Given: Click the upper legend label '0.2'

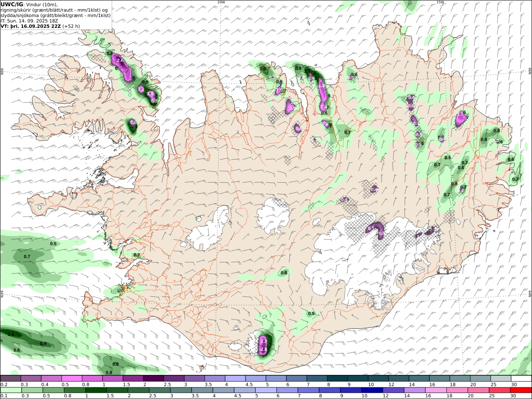Looking at the screenshot, I should (4, 384).
